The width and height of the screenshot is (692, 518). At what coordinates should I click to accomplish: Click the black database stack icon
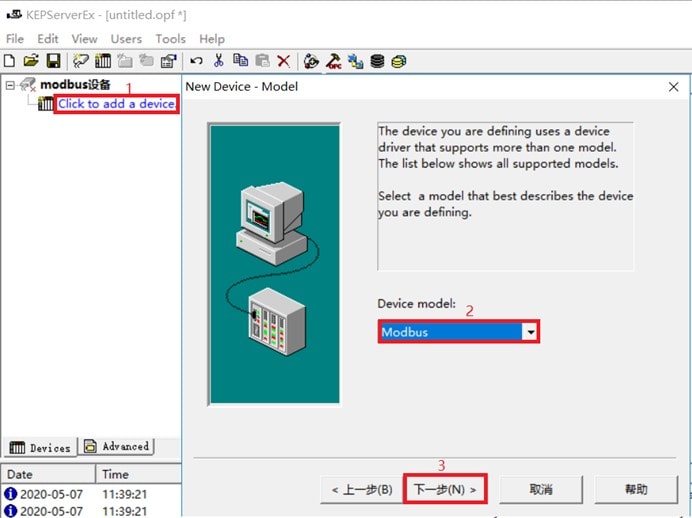click(x=377, y=61)
